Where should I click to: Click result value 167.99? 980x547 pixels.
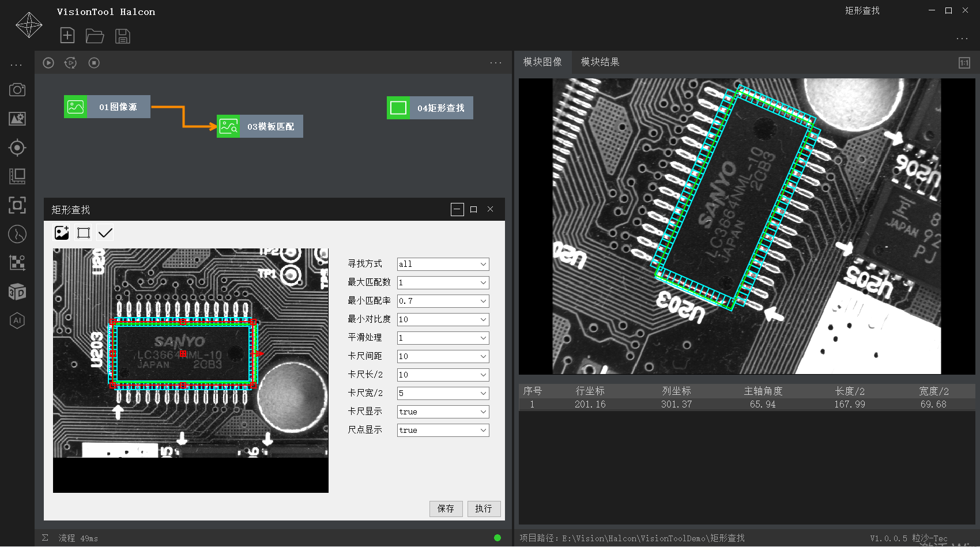coord(850,404)
